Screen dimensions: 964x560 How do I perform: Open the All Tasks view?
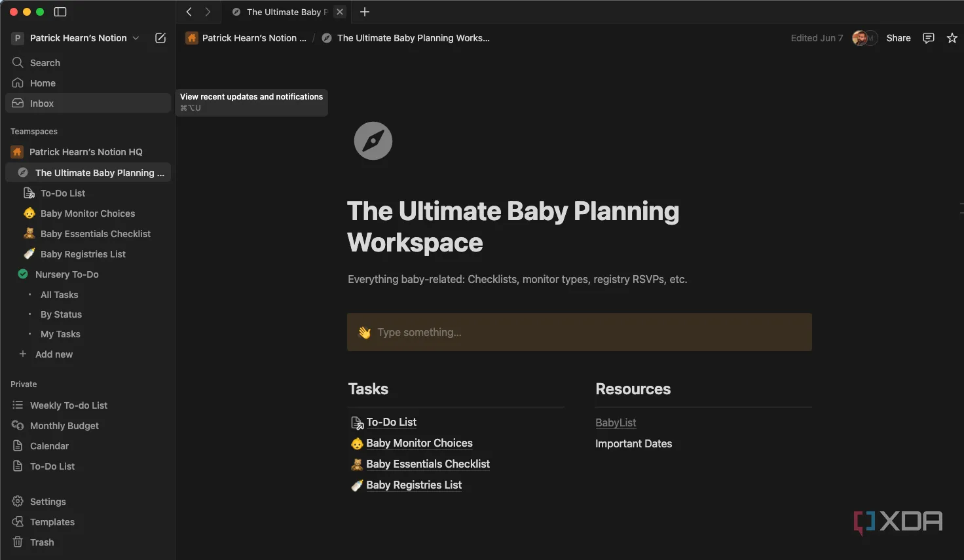(88, 295)
